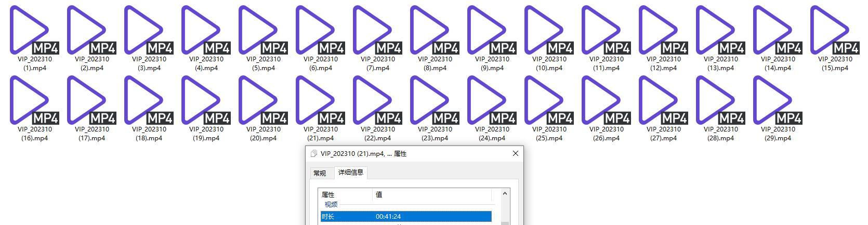Select the VIP_202310 (27).mp4 file icon
Screen dimensions: 868x225
click(663, 100)
